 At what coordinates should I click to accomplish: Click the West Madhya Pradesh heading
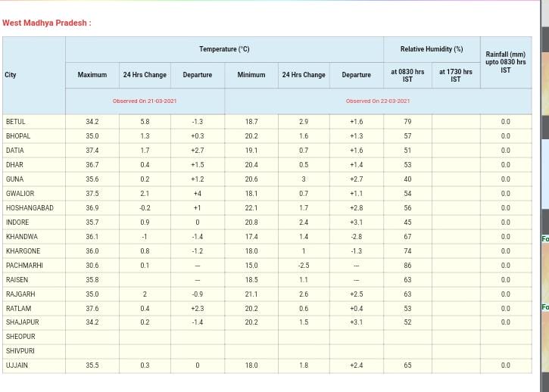47,23
